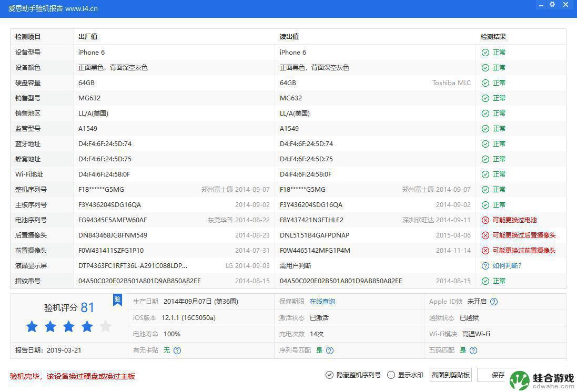This screenshot has width=577, height=392.
Task: Click 验机评分 81 score
Action: coord(69,307)
